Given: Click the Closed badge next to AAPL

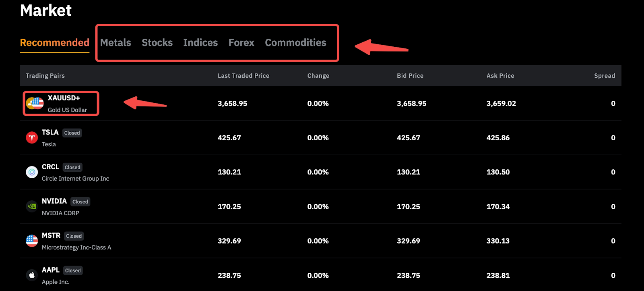Looking at the screenshot, I should click(x=73, y=270).
